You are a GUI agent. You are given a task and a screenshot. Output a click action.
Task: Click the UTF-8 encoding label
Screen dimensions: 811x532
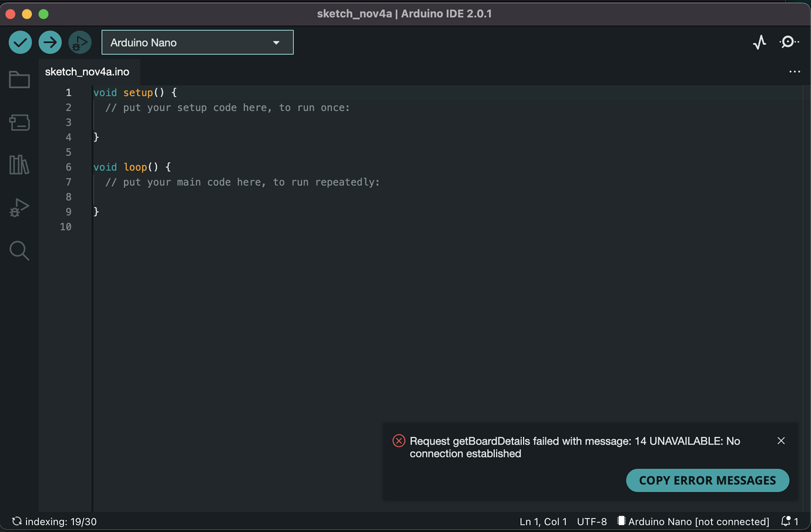coord(592,521)
